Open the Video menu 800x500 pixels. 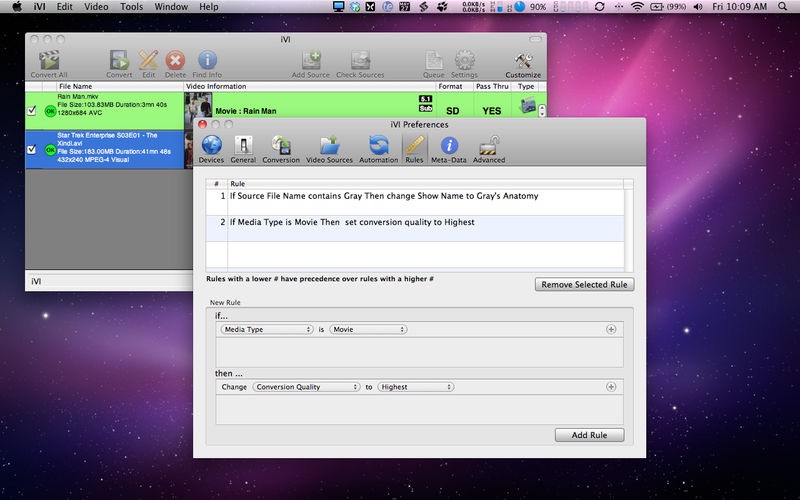tap(96, 7)
